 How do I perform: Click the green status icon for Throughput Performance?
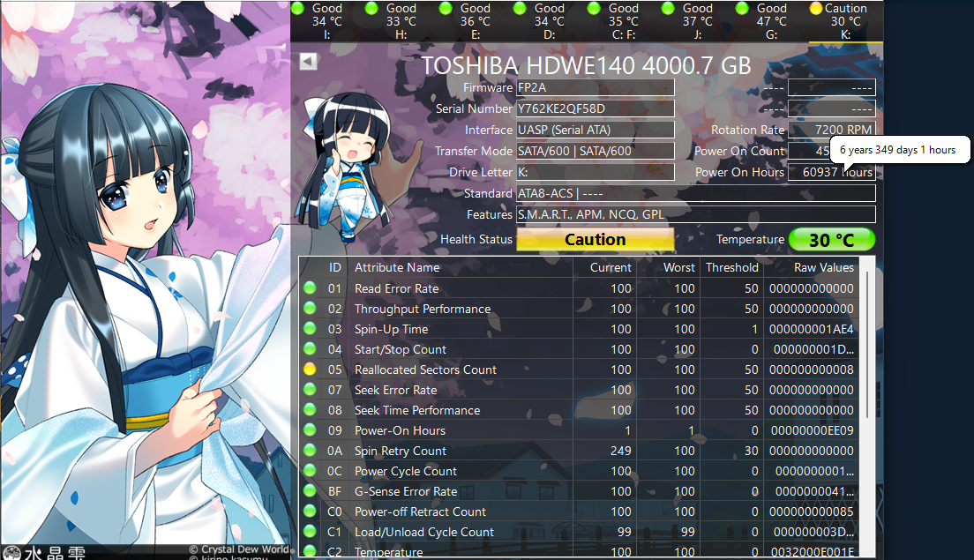[310, 309]
